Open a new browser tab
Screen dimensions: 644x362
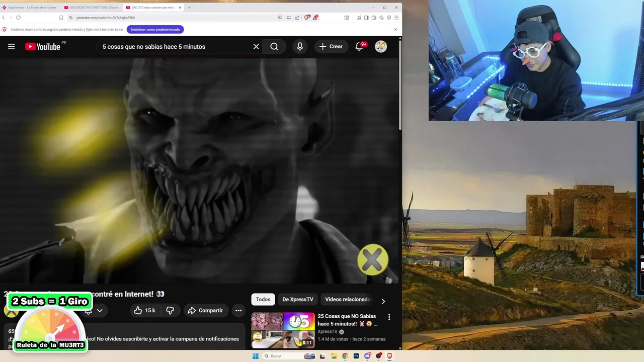pos(189,8)
